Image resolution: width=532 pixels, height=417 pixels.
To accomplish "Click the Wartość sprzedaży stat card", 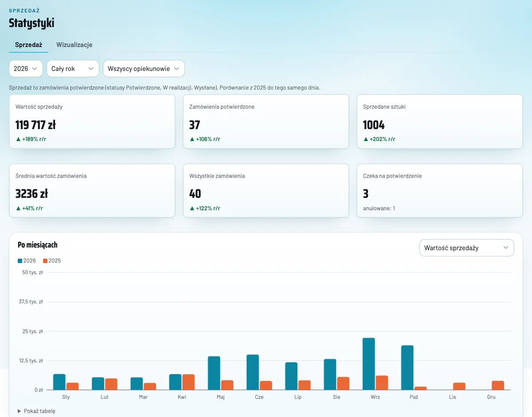I will click(x=92, y=122).
